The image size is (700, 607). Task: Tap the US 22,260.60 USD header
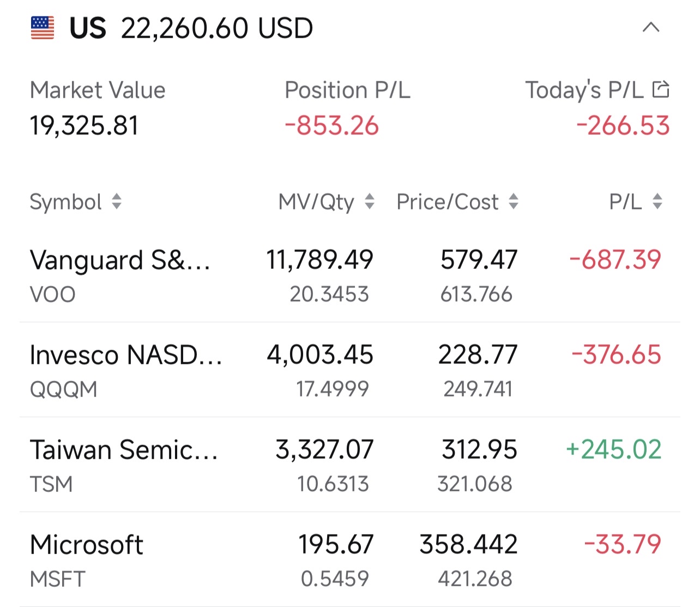pyautogui.click(x=191, y=28)
